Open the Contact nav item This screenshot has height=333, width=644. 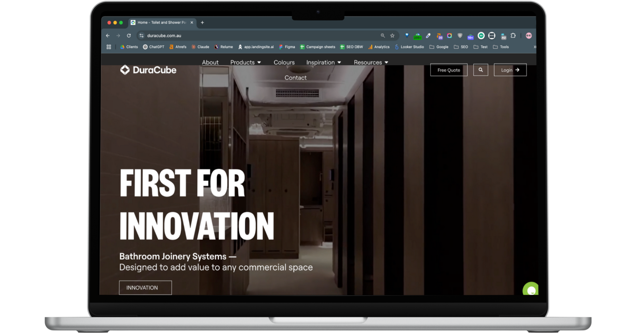pos(295,78)
